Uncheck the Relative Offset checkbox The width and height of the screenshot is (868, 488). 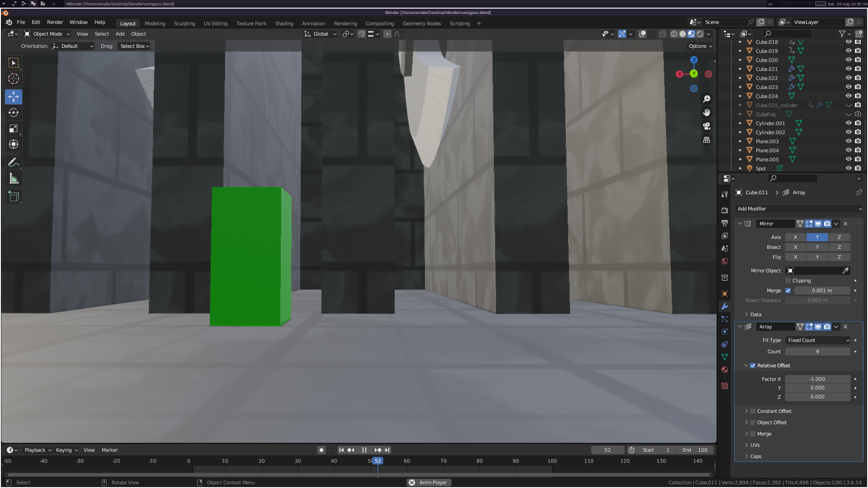(x=753, y=366)
